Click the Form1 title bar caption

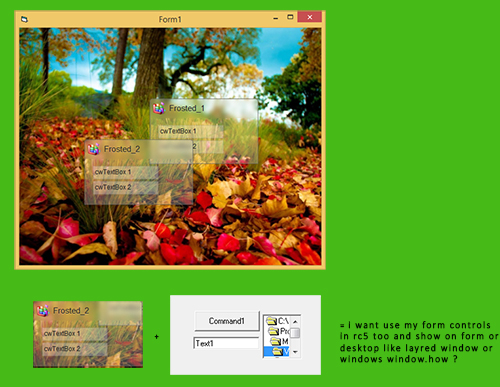point(170,20)
